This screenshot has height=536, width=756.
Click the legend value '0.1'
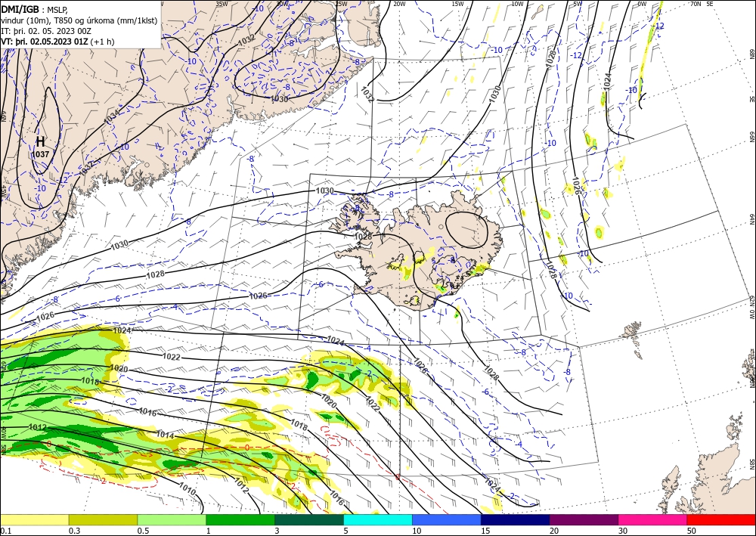point(5,531)
